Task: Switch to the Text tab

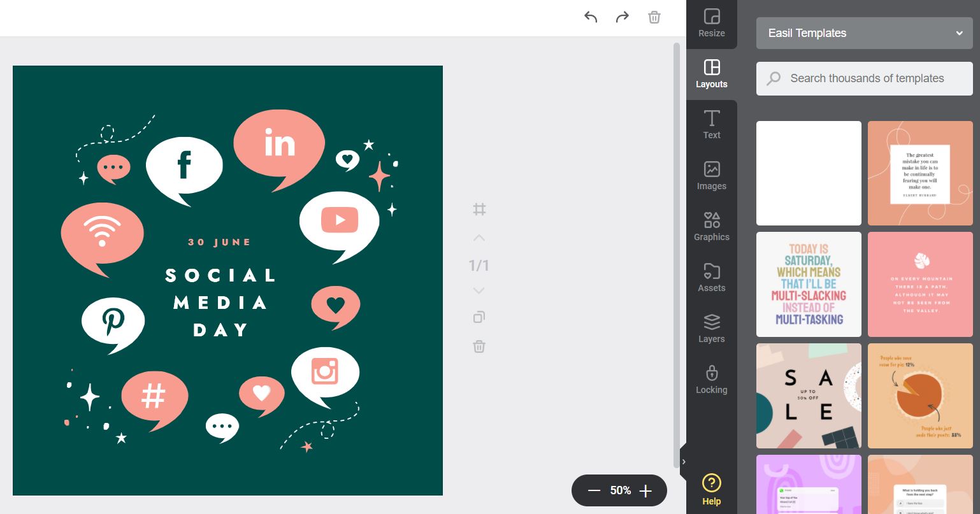Action: (711, 125)
